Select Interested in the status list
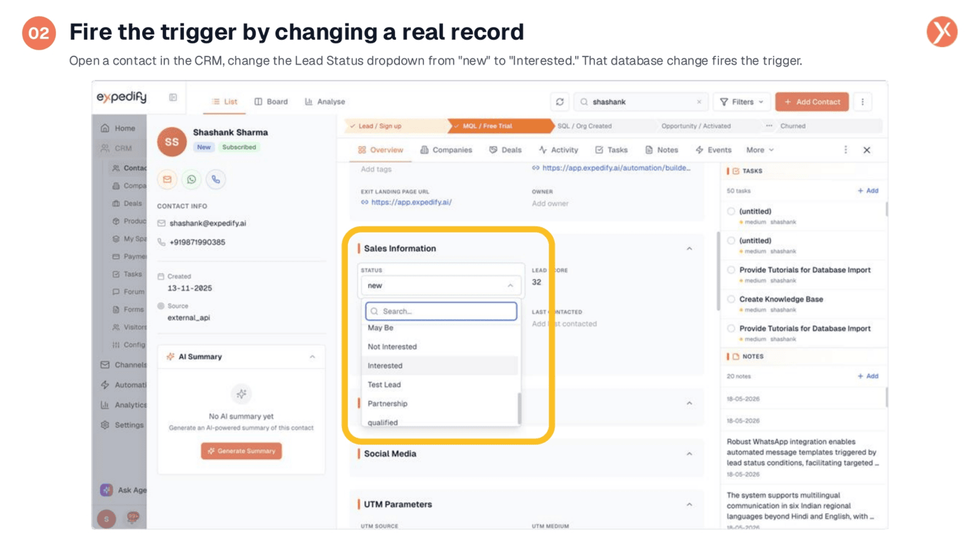The image size is (980, 551). (x=440, y=365)
